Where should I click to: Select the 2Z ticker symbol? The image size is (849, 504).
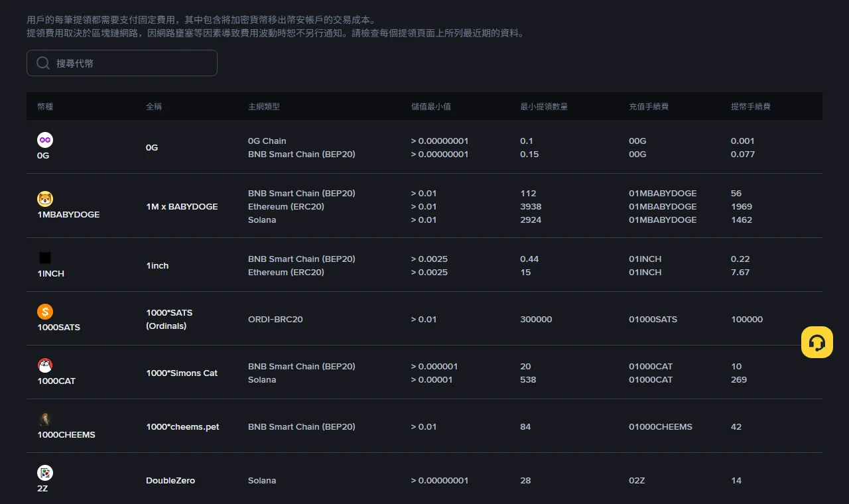point(42,488)
